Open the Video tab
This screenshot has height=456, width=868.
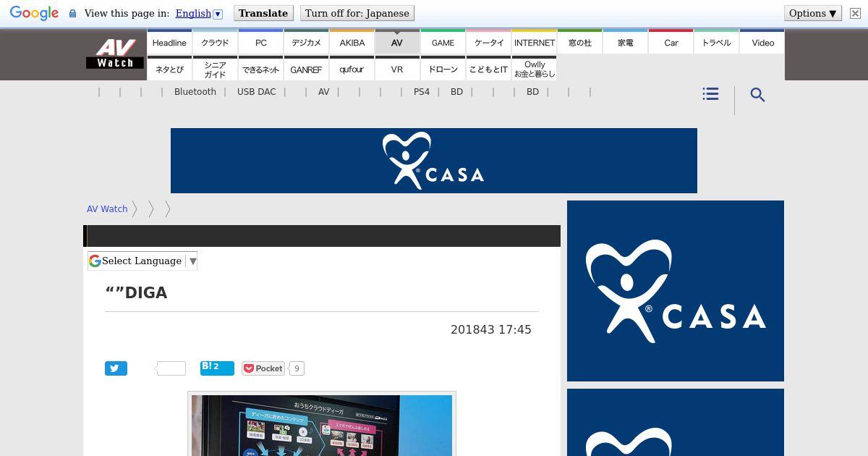tap(762, 42)
